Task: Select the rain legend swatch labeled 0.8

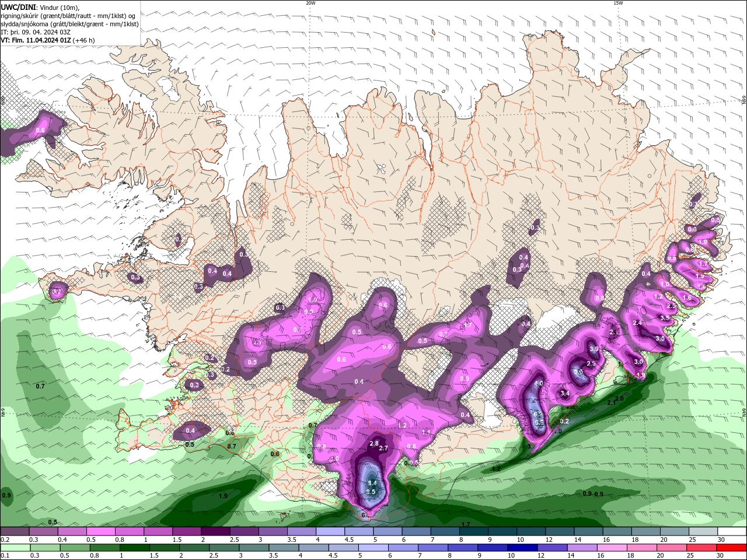Action: pyautogui.click(x=104, y=548)
